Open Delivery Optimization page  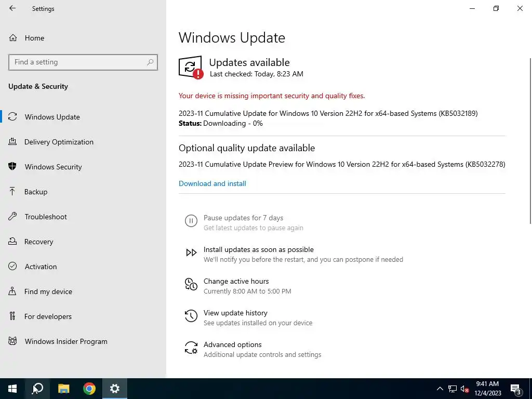coord(59,142)
